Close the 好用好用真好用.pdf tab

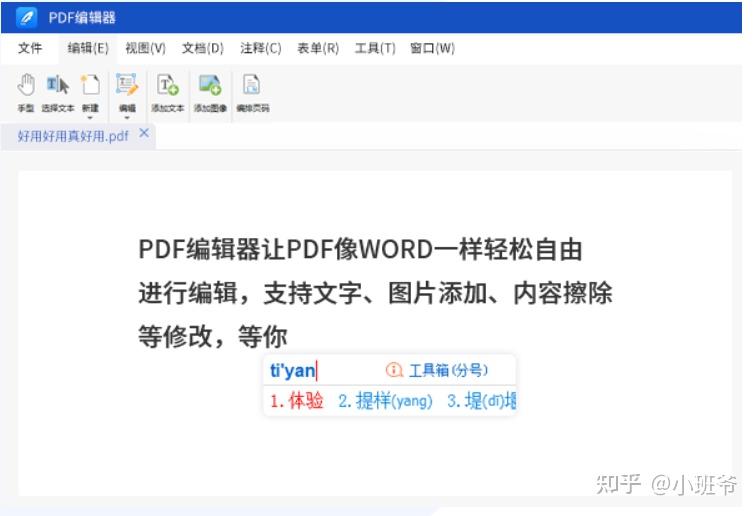tap(144, 133)
